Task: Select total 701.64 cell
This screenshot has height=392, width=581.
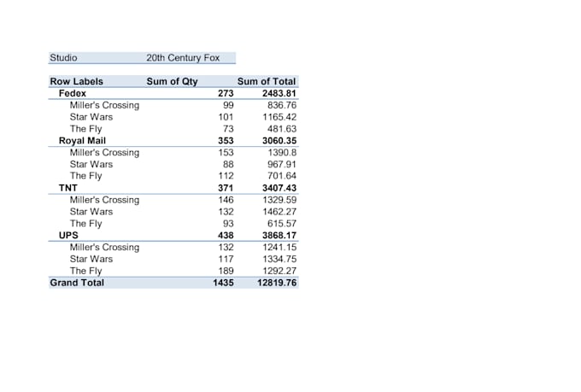Action: [x=282, y=176]
